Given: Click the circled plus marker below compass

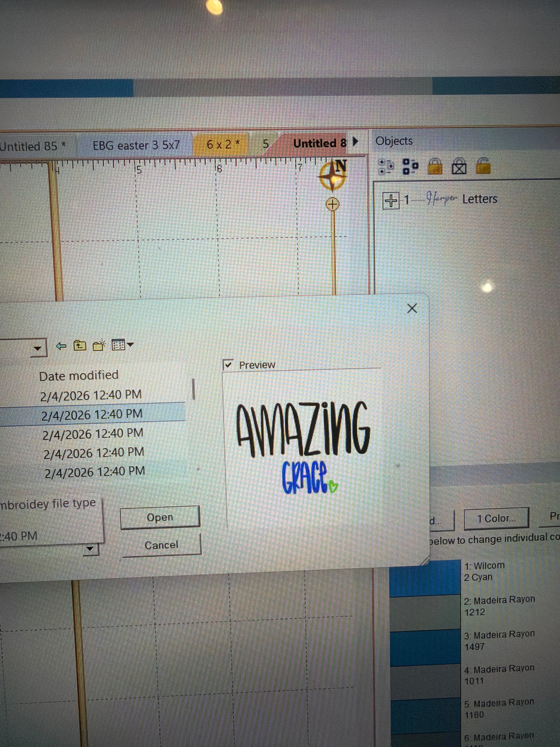Looking at the screenshot, I should click(x=332, y=204).
